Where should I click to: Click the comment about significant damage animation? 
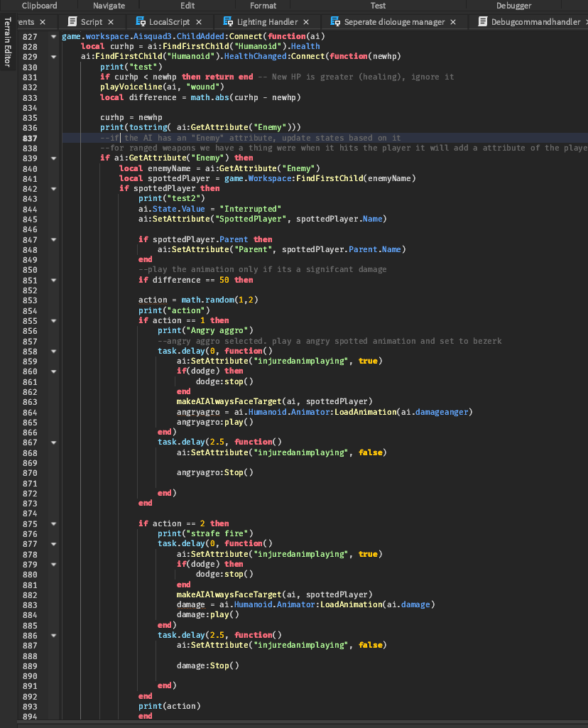point(262,269)
